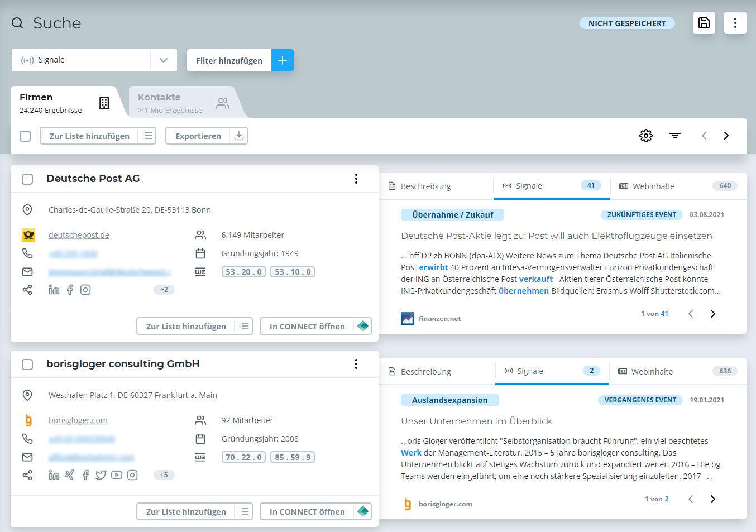The width and height of the screenshot is (756, 532).
Task: Open borisgloger Signale tab
Action: click(x=552, y=371)
